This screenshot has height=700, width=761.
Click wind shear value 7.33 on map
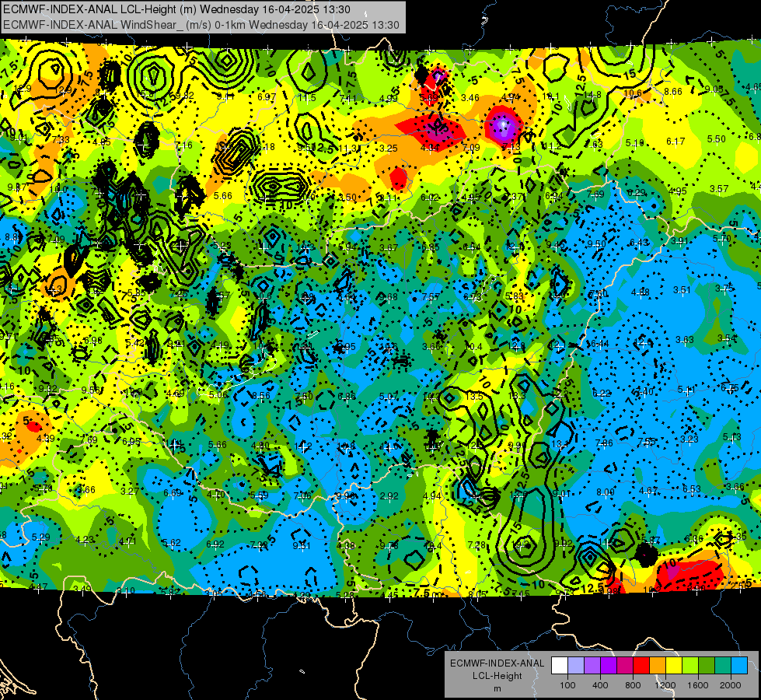(60, 140)
